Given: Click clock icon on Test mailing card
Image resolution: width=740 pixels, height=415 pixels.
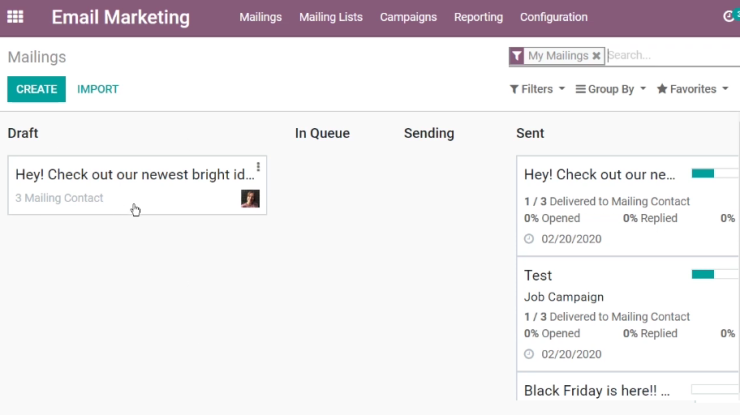Looking at the screenshot, I should point(529,354).
